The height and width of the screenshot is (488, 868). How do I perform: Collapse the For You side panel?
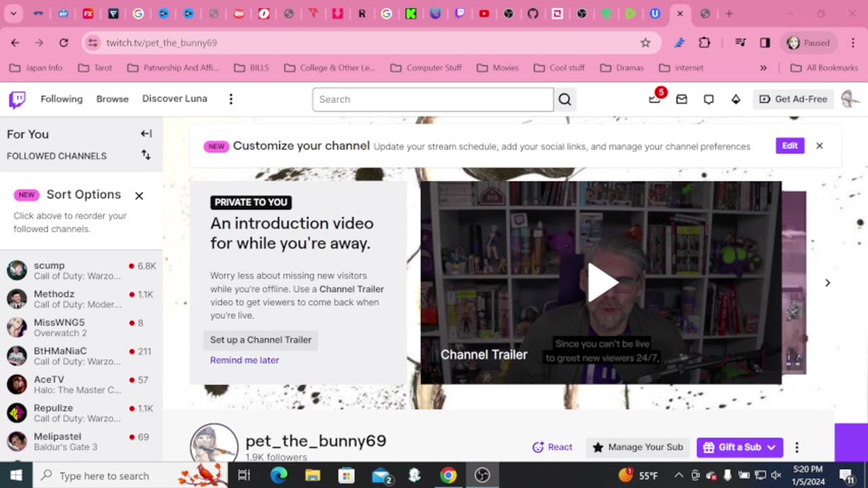click(x=146, y=134)
